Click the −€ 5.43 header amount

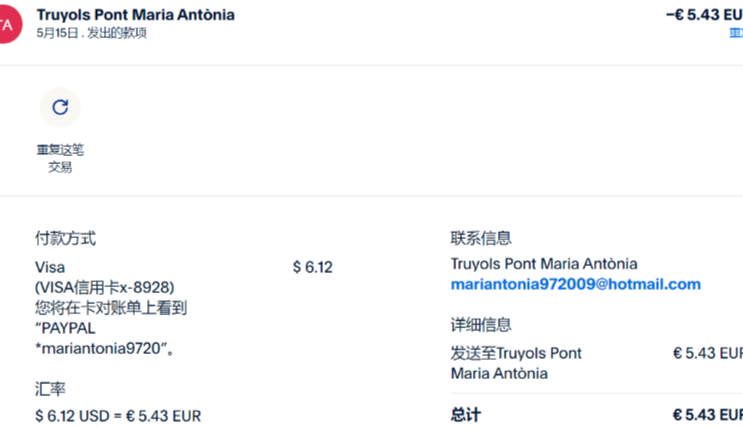coord(704,15)
